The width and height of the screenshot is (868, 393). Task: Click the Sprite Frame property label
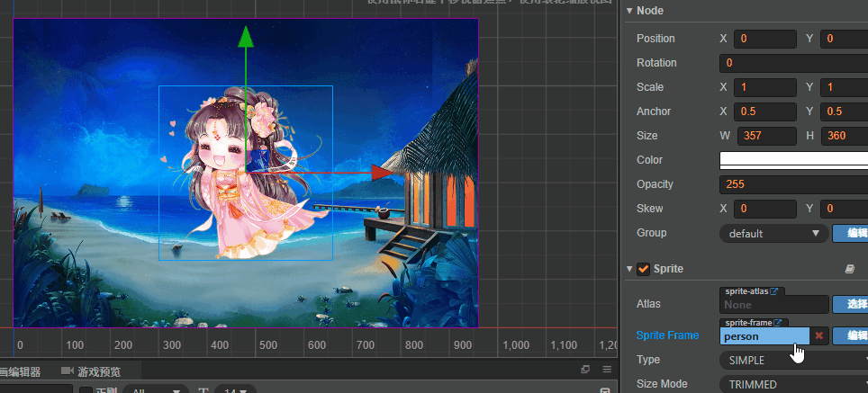click(x=667, y=335)
